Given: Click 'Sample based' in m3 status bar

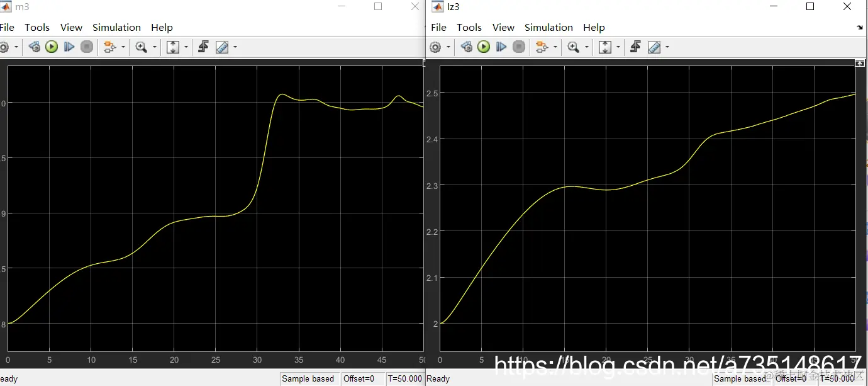Looking at the screenshot, I should click(308, 378).
